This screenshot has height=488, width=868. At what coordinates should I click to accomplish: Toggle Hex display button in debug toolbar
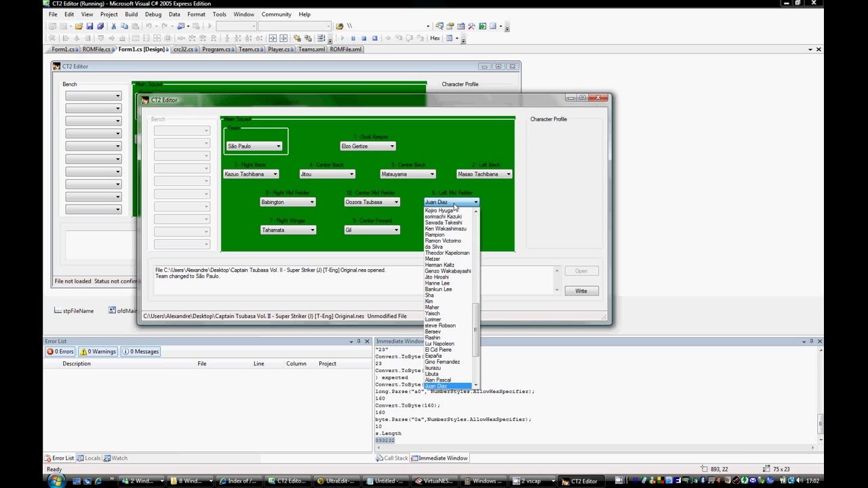tap(435, 39)
